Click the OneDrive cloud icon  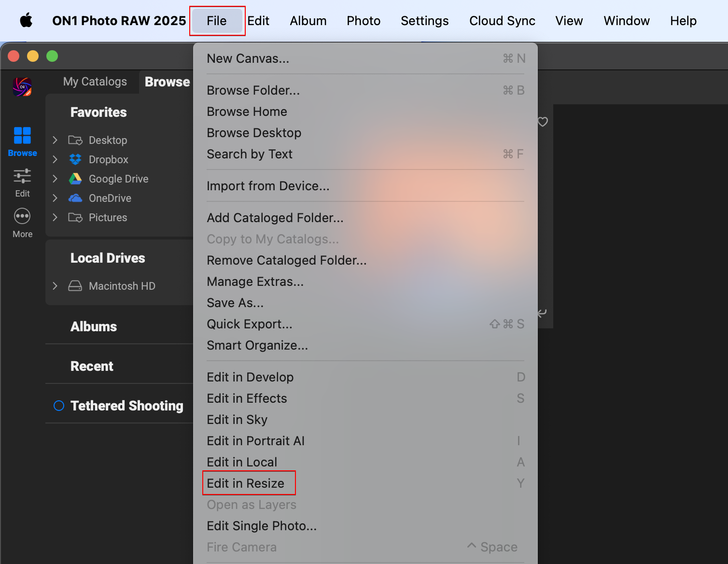(x=75, y=198)
